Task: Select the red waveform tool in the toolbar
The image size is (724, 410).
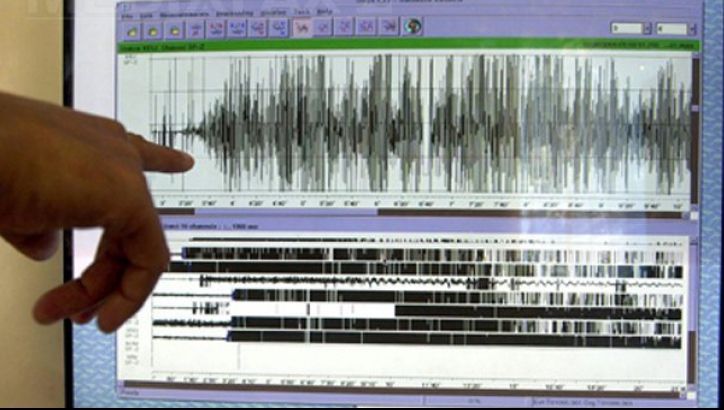Action: 302,27
